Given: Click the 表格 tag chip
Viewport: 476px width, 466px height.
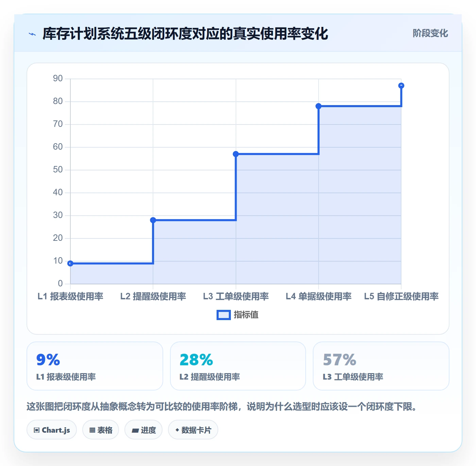Looking at the screenshot, I should point(101,430).
